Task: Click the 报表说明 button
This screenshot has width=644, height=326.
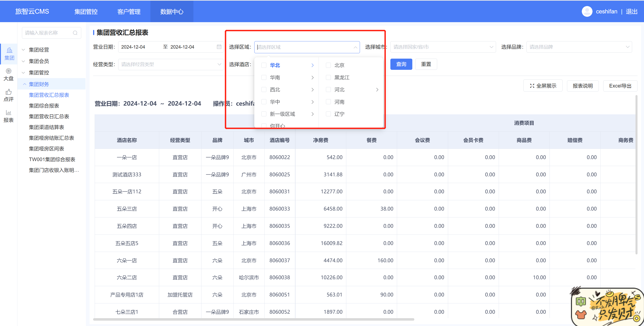Action: click(x=582, y=86)
